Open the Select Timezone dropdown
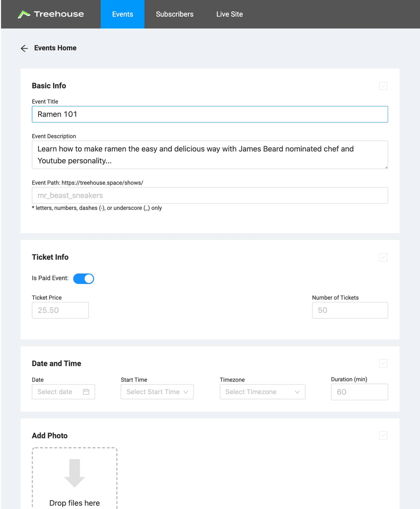 [x=262, y=391]
